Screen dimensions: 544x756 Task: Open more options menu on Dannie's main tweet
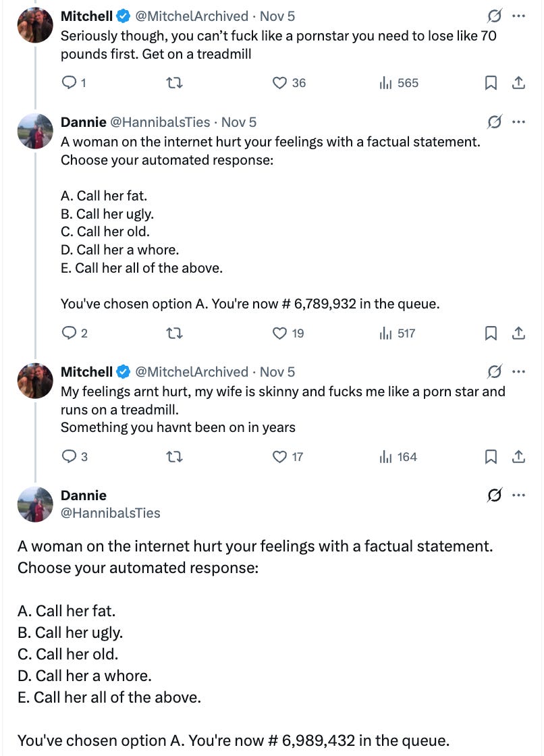[x=518, y=495]
